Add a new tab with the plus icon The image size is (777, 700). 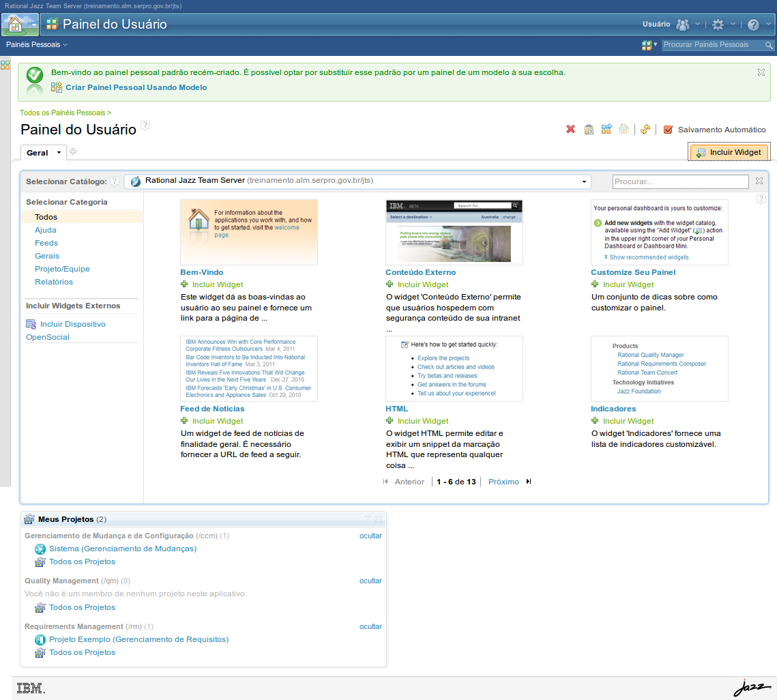click(x=73, y=151)
